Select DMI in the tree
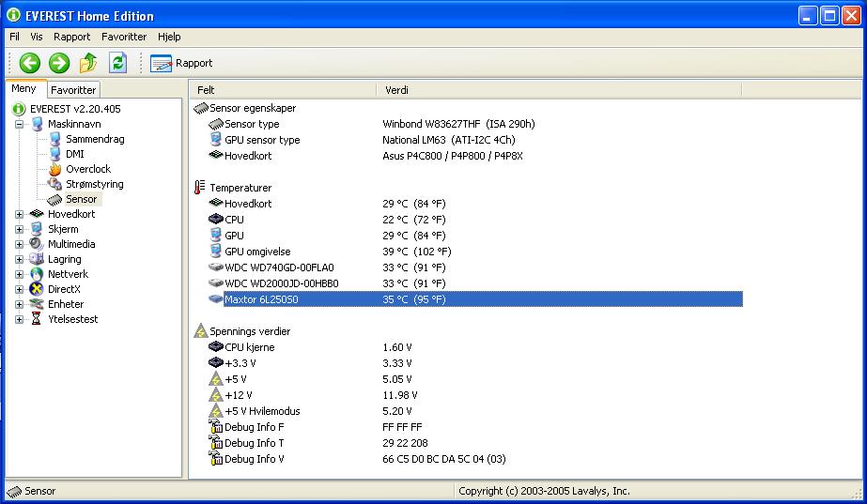 click(x=75, y=154)
